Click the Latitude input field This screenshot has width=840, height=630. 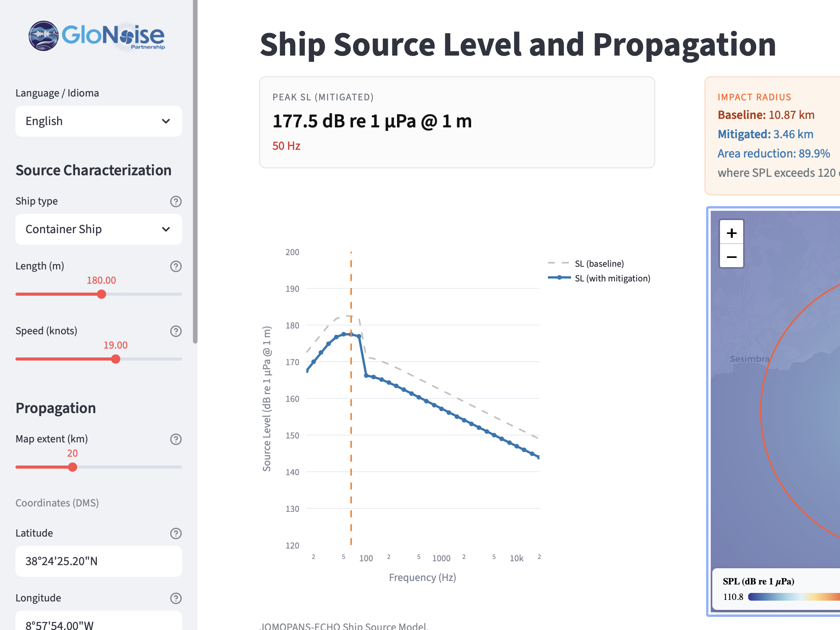pyautogui.click(x=98, y=561)
